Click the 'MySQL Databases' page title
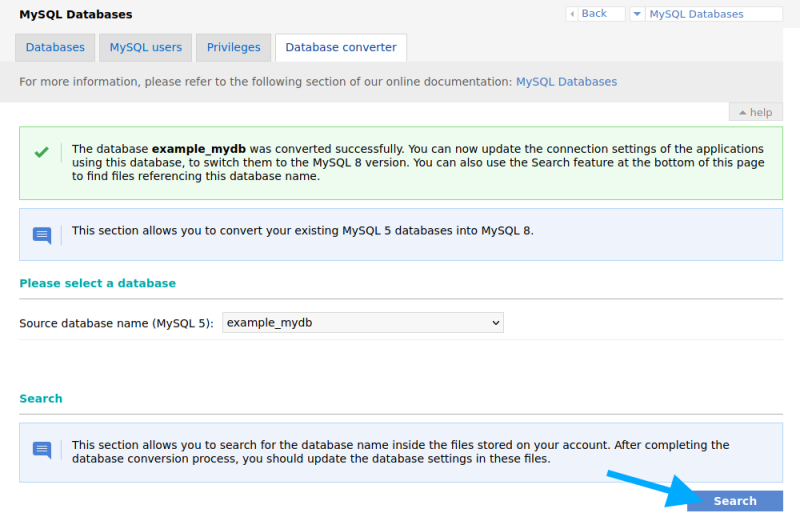The height and width of the screenshot is (521, 800). (76, 14)
